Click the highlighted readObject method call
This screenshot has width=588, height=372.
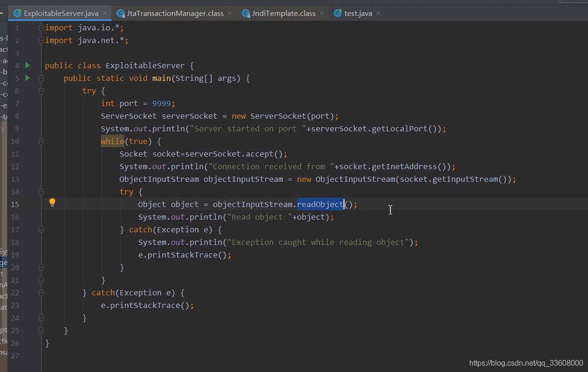[x=320, y=204]
